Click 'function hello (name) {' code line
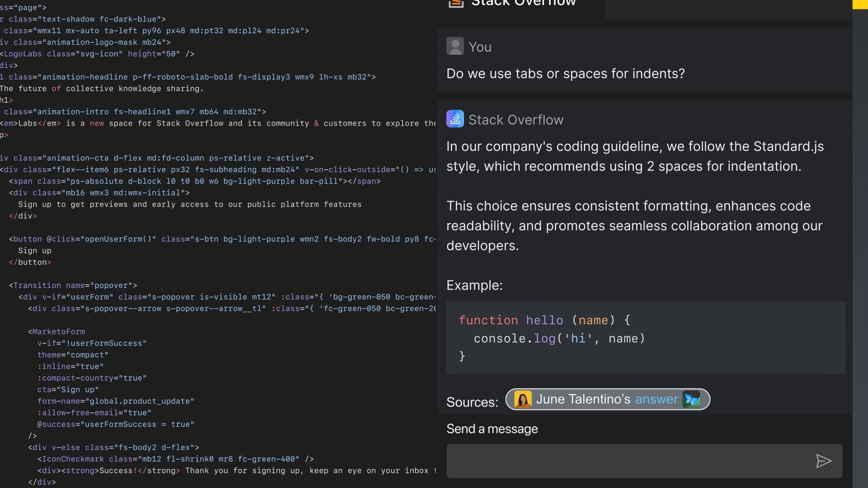The height and width of the screenshot is (488, 868). (545, 320)
